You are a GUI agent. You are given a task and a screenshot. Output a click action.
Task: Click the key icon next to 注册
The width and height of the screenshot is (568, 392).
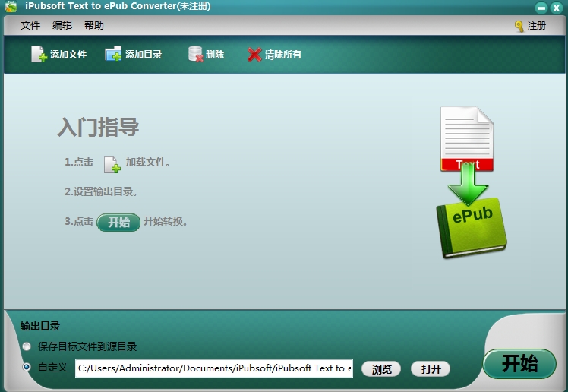(x=519, y=26)
